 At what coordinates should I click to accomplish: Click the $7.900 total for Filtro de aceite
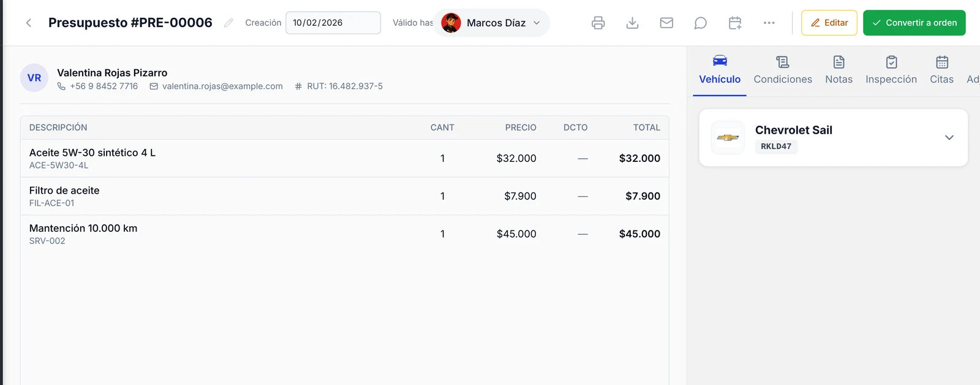[x=643, y=196]
